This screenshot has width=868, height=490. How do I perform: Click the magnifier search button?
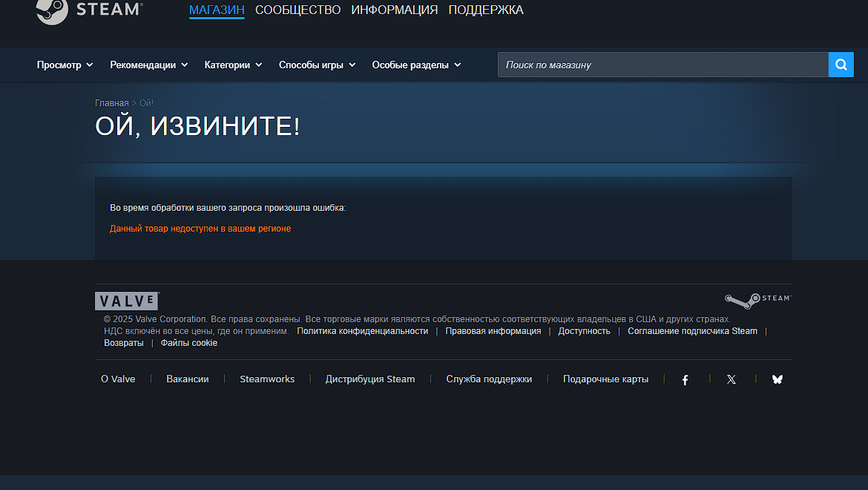coord(841,65)
